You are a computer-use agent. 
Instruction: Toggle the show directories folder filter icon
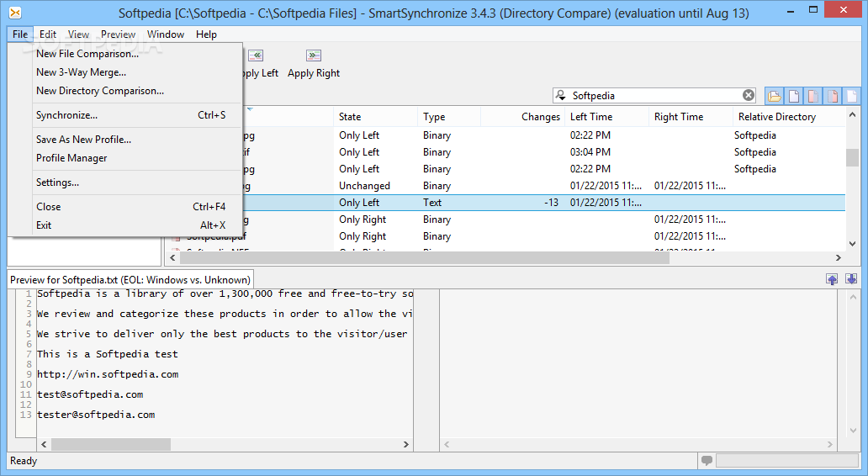(775, 96)
